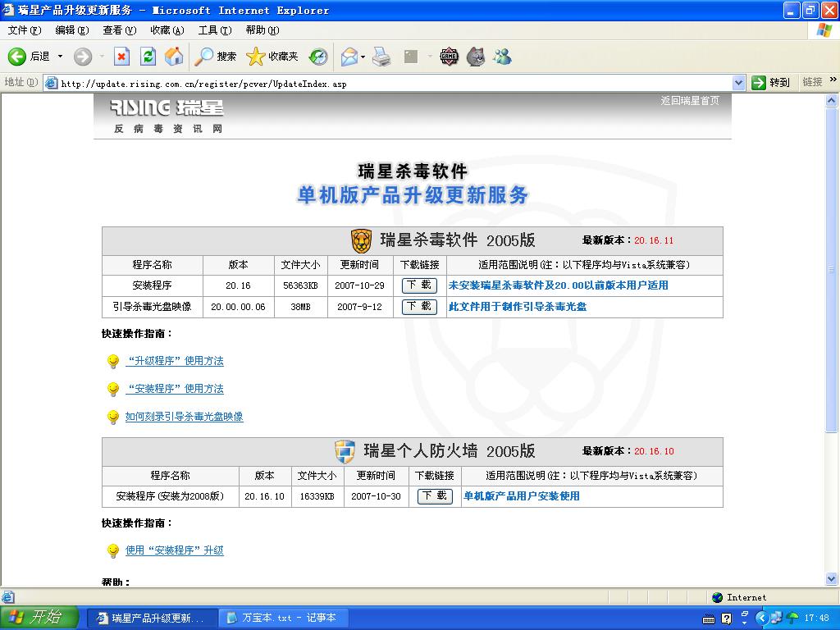Open dropdown arrow beside the Edit icon
840x630 pixels.
tap(430, 57)
